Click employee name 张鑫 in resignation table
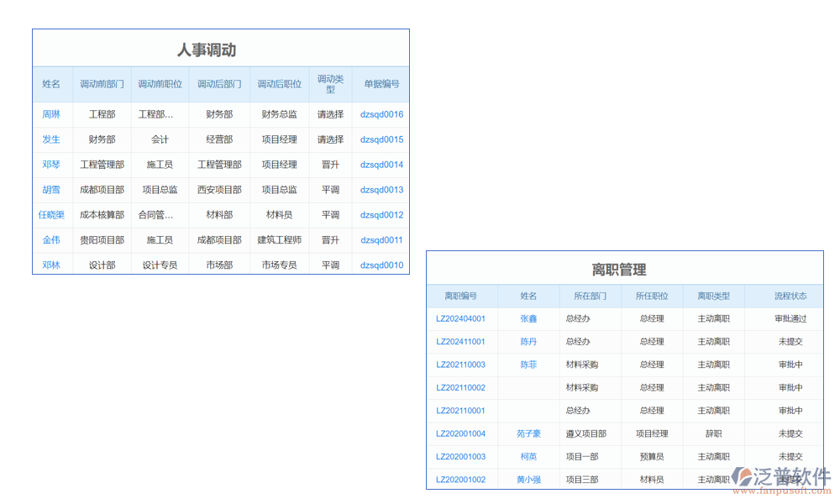 [x=528, y=319]
